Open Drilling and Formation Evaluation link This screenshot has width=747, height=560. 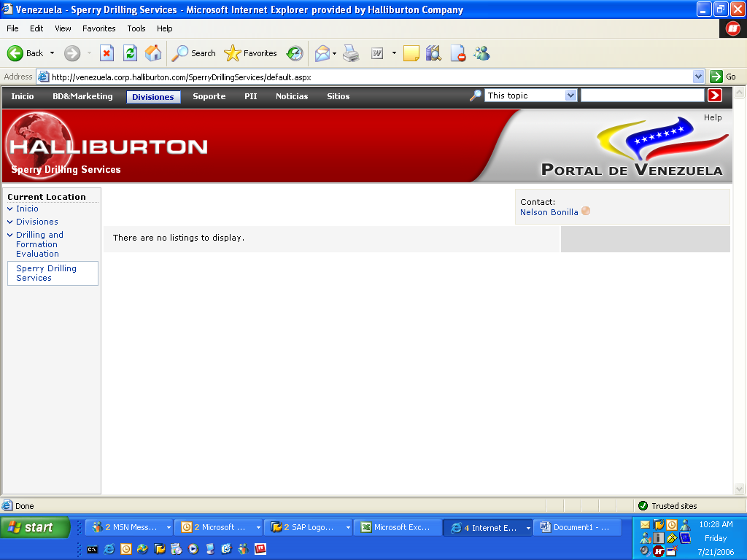pos(39,244)
